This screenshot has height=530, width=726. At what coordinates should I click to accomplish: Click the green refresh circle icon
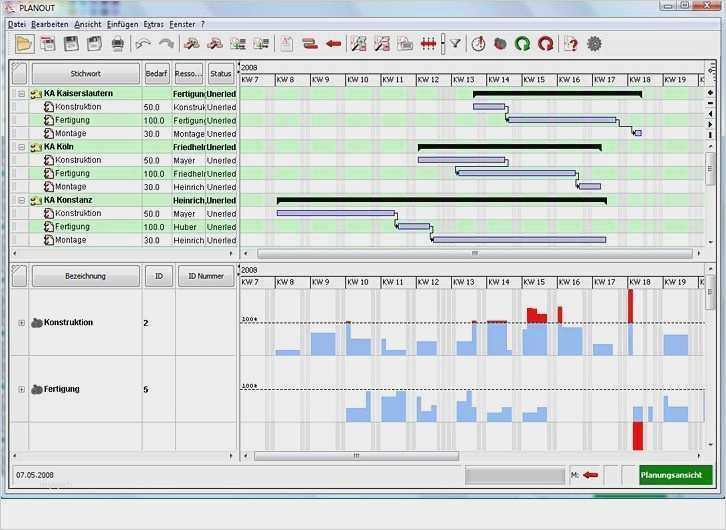click(523, 44)
